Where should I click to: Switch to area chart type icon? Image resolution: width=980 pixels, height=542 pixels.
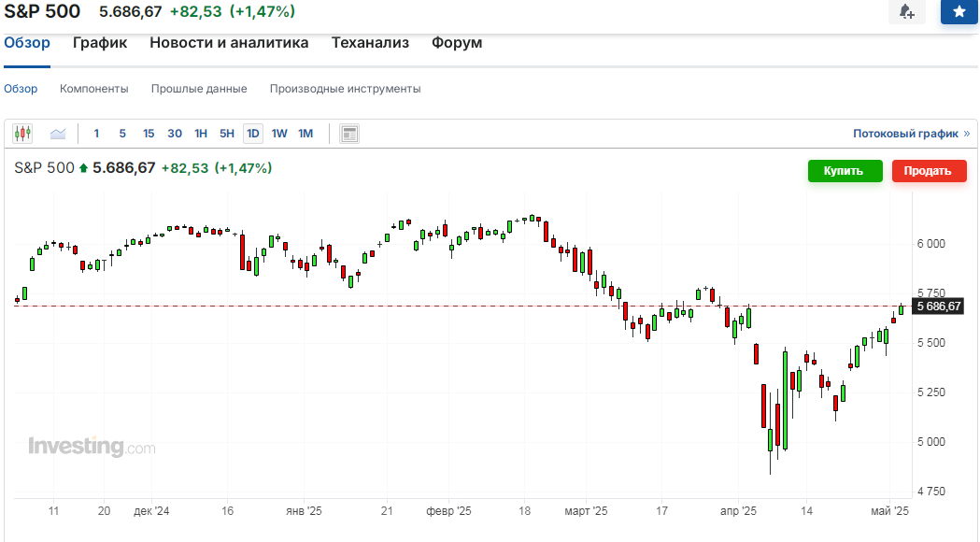click(58, 134)
